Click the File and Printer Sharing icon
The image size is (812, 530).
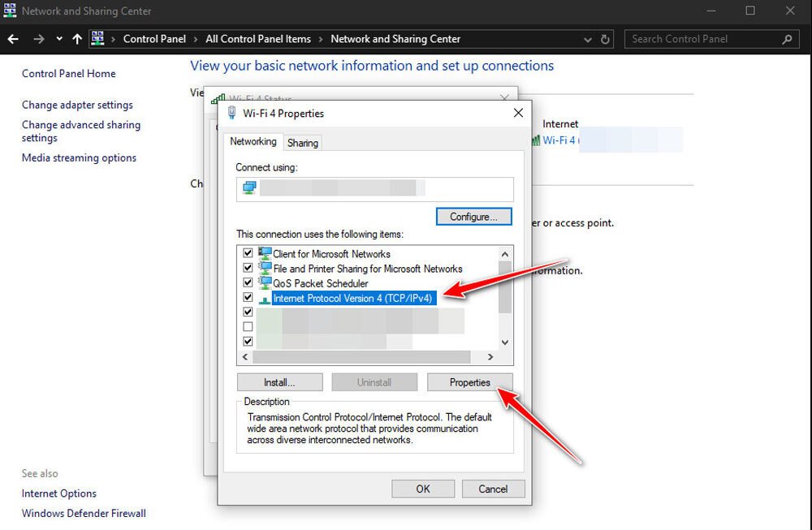tap(265, 268)
